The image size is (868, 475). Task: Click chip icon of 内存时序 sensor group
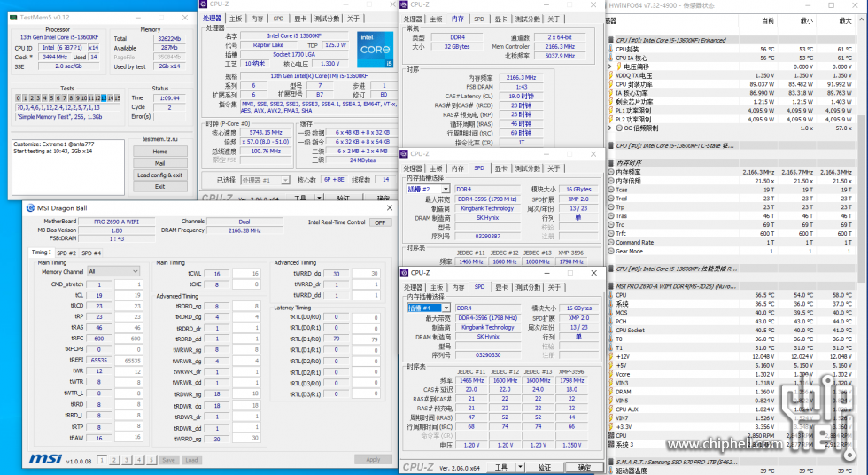coord(610,163)
